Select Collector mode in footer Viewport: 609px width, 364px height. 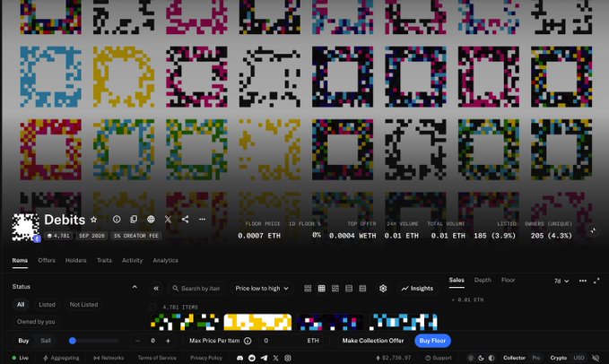(x=514, y=358)
